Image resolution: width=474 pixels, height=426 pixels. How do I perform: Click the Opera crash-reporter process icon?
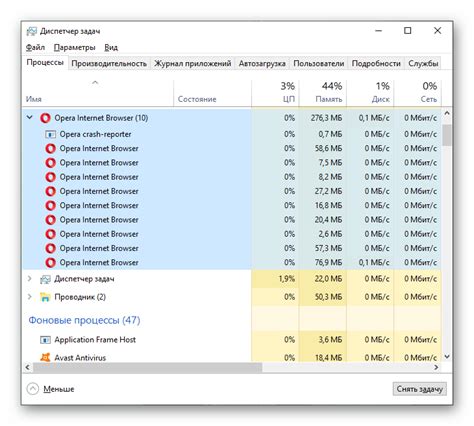[x=50, y=134]
